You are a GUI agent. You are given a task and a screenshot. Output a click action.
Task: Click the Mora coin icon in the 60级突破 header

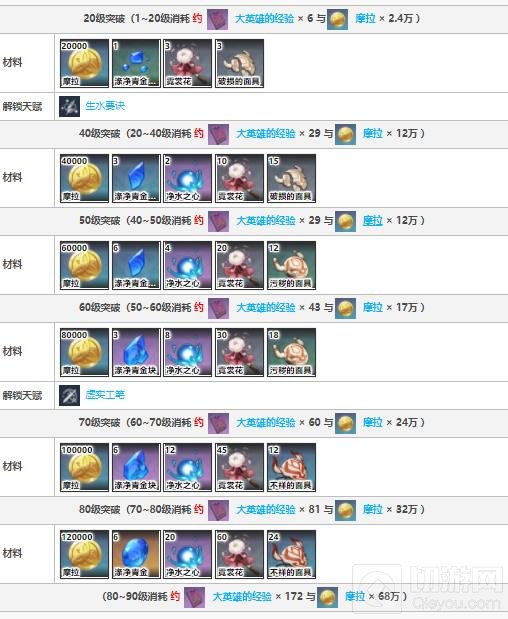click(x=345, y=308)
